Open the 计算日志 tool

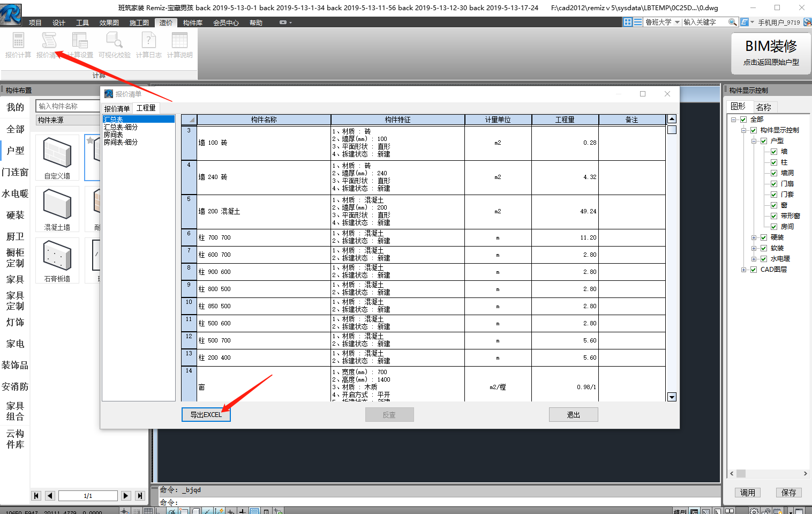tap(148, 45)
